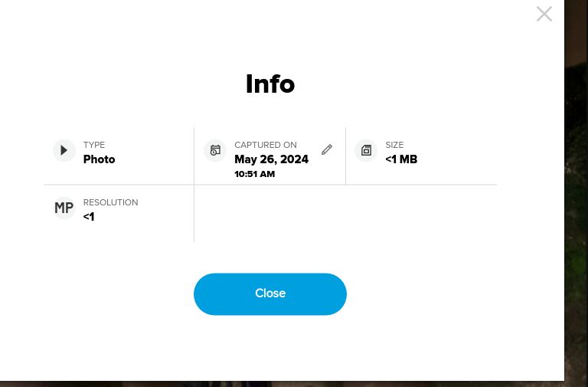Click the RESOLUTION label
Screen dimensions: 588x387
pos(110,202)
